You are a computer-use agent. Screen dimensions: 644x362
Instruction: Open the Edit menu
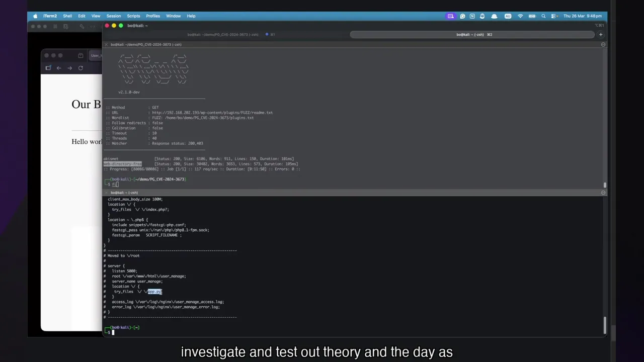(82, 16)
